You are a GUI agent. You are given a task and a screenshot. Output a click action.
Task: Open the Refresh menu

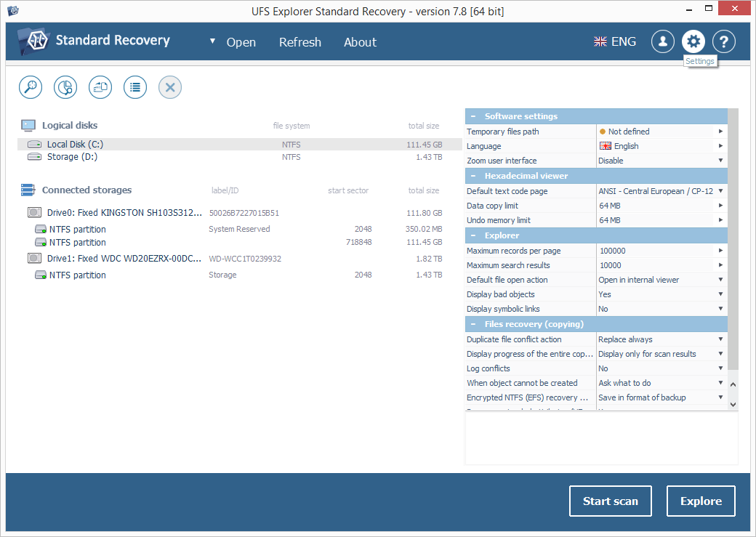click(x=300, y=41)
